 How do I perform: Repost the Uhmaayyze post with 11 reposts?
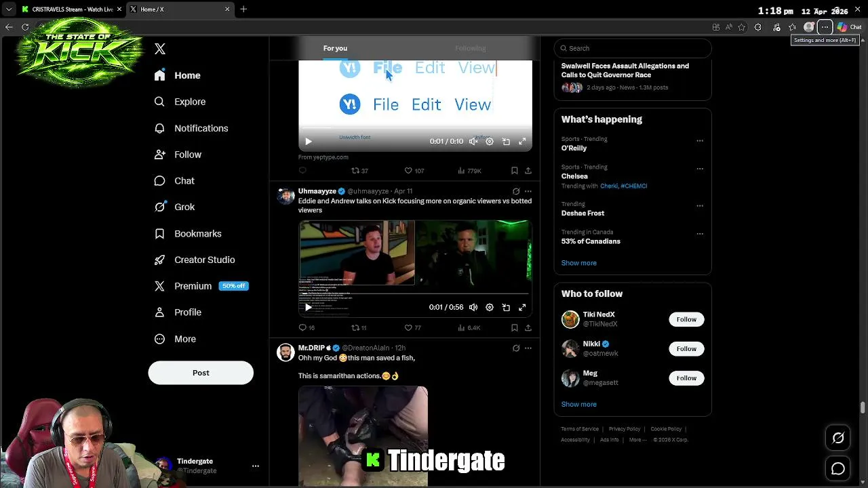[x=359, y=327]
